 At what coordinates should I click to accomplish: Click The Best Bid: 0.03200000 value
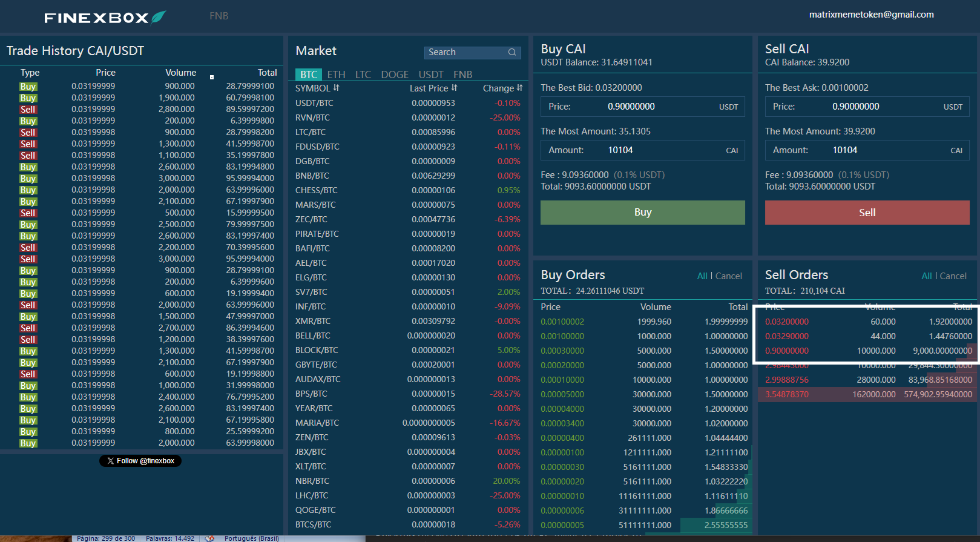(x=591, y=88)
